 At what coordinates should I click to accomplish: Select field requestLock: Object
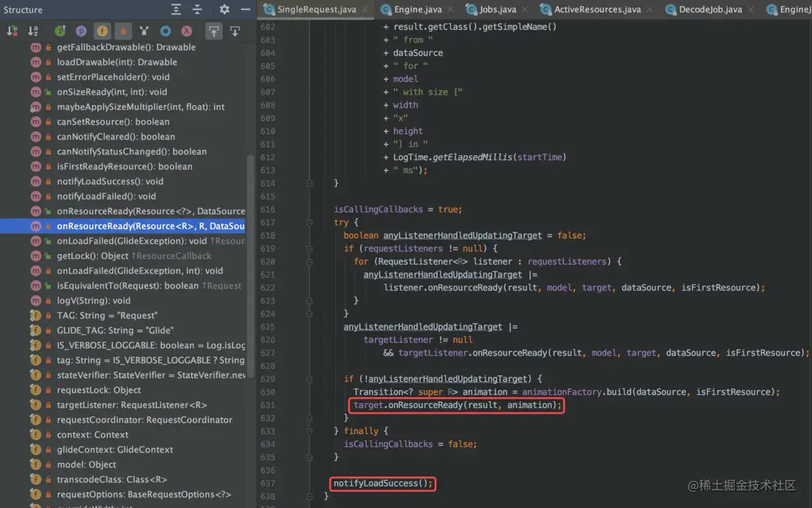99,390
